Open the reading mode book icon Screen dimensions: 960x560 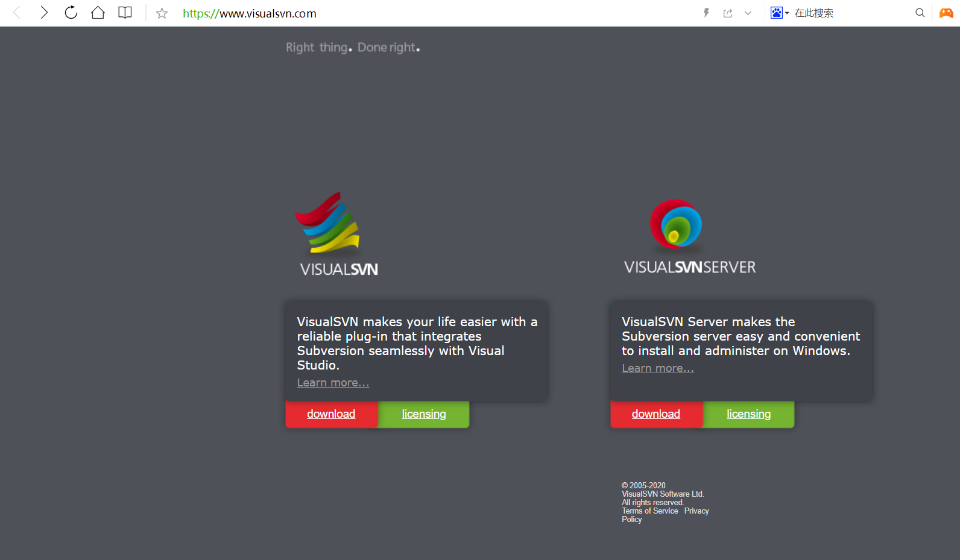pyautogui.click(x=125, y=13)
